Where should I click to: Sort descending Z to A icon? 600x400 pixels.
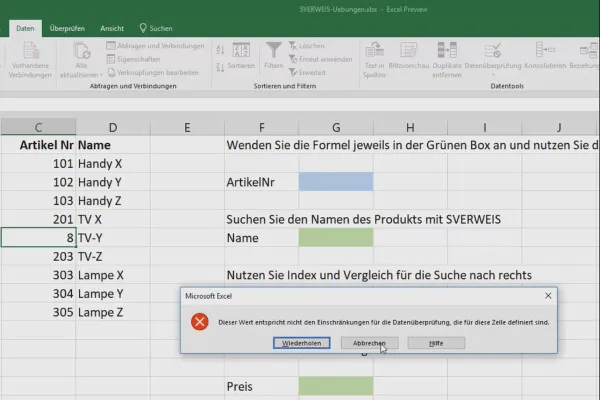[220, 68]
